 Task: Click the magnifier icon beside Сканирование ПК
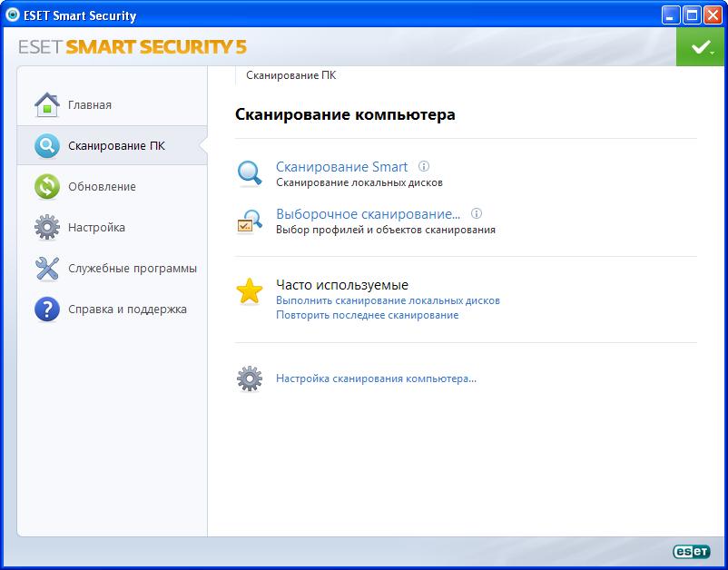tap(47, 146)
